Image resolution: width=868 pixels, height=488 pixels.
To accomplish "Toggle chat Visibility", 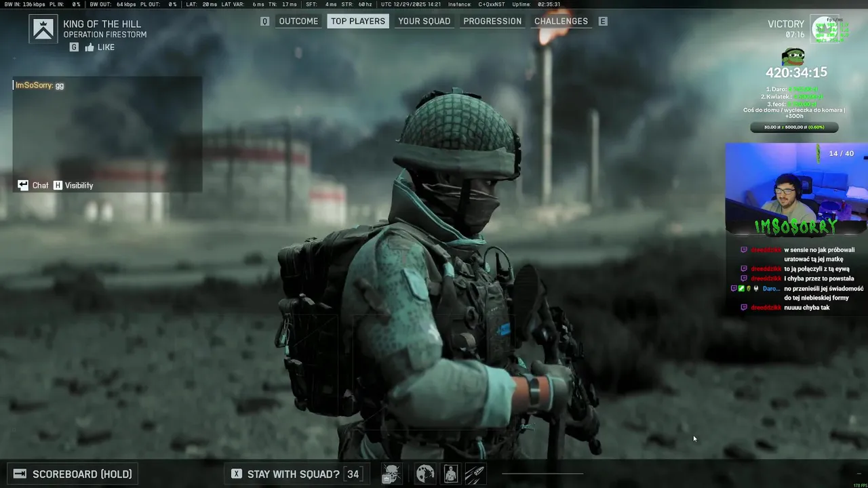I will (x=79, y=185).
